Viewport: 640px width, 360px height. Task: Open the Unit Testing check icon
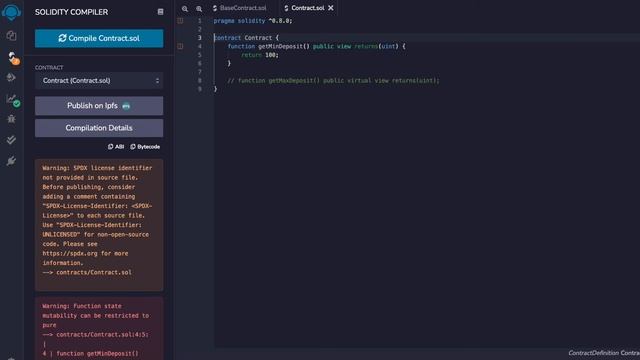11,140
